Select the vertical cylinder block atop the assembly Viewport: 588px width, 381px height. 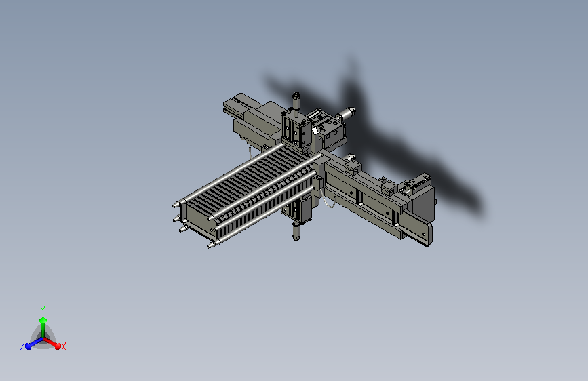[x=295, y=129]
